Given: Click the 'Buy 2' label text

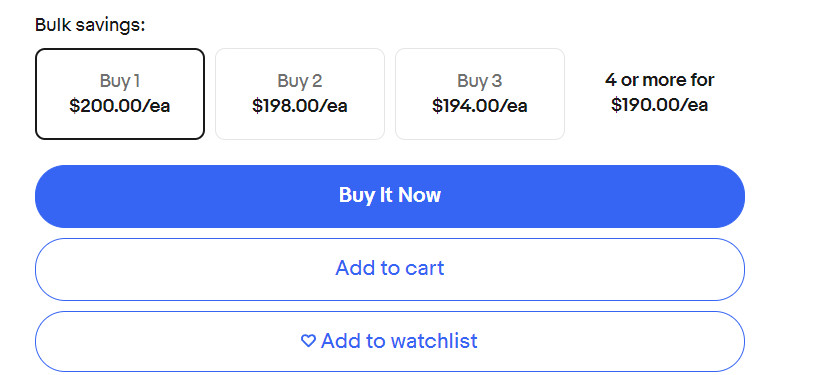Looking at the screenshot, I should 300,81.
